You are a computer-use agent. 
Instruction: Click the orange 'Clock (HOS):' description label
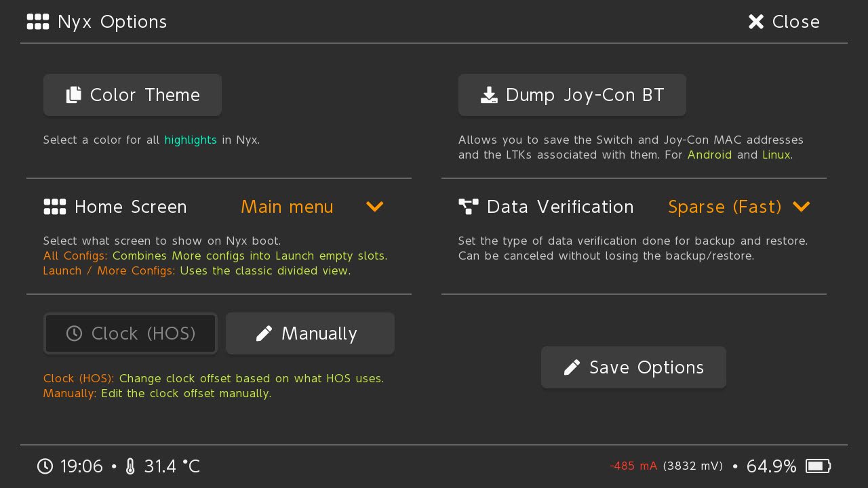pyautogui.click(x=79, y=379)
